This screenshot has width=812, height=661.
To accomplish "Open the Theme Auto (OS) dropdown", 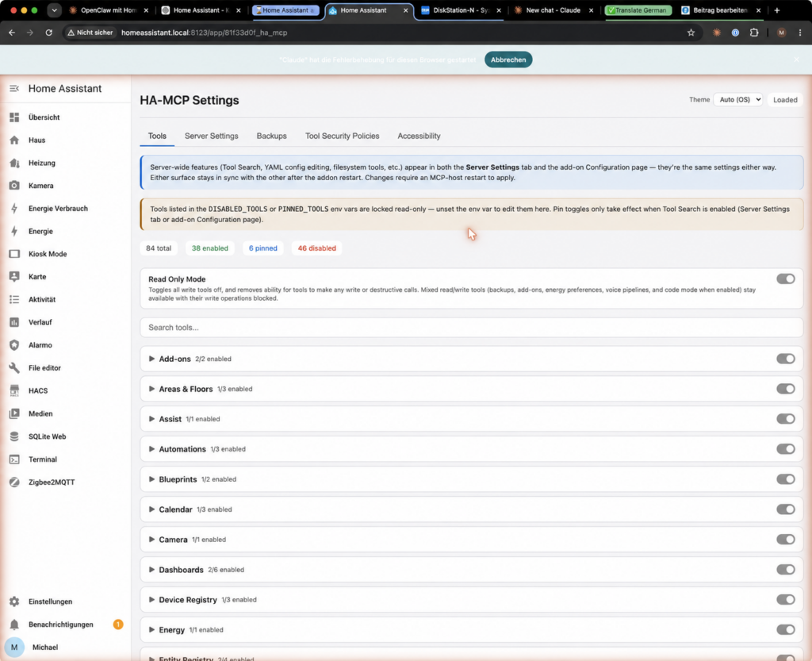I will pos(738,99).
